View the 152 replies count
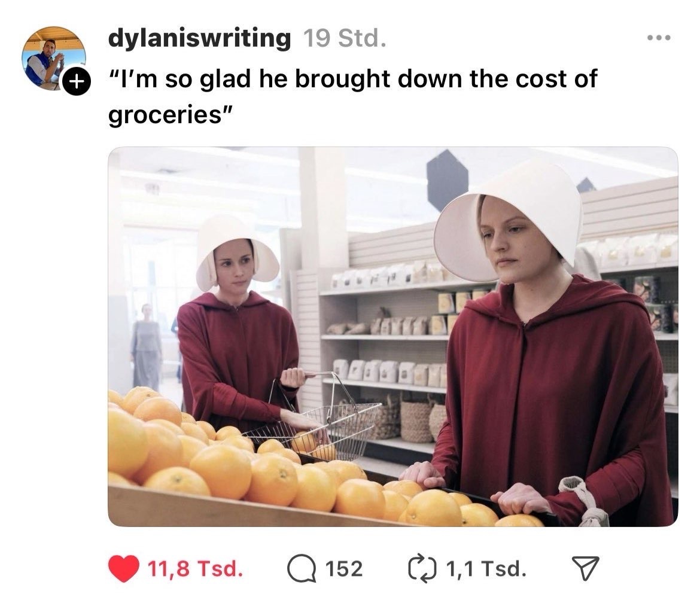The width and height of the screenshot is (700, 603). coord(344,569)
